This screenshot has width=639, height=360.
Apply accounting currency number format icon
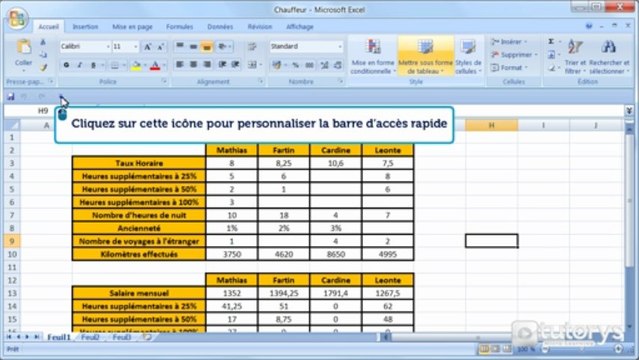click(277, 65)
